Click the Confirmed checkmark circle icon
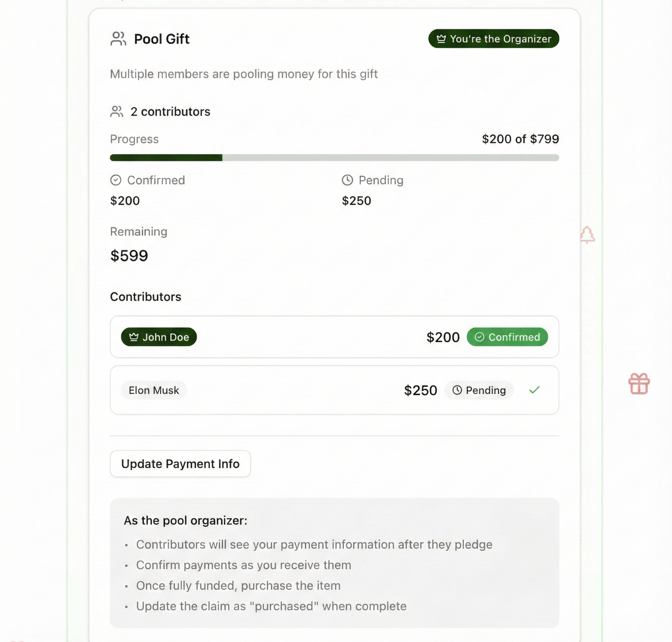 click(115, 180)
